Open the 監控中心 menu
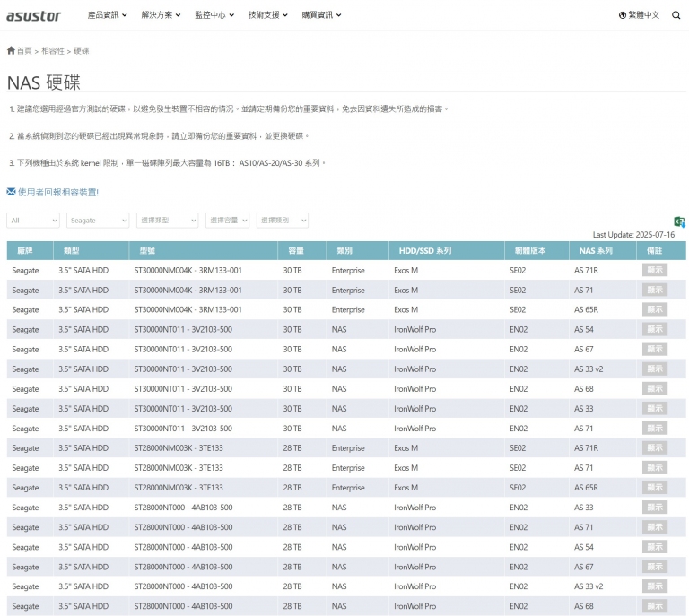Image resolution: width=689 pixels, height=616 pixels. click(214, 15)
